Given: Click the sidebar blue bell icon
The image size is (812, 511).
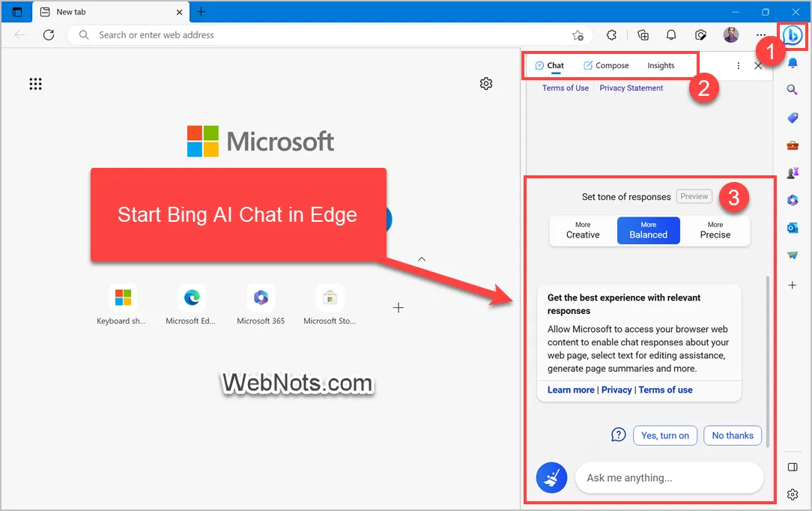Looking at the screenshot, I should 793,63.
